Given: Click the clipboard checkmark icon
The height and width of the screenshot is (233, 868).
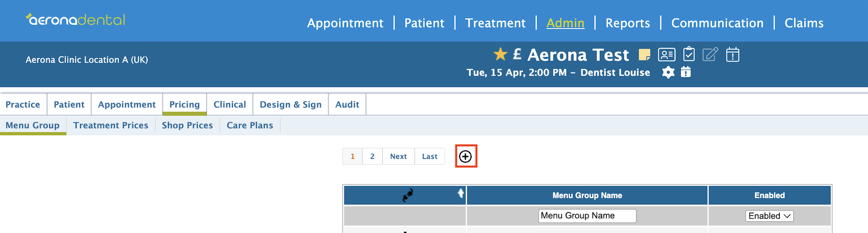Looking at the screenshot, I should [689, 54].
